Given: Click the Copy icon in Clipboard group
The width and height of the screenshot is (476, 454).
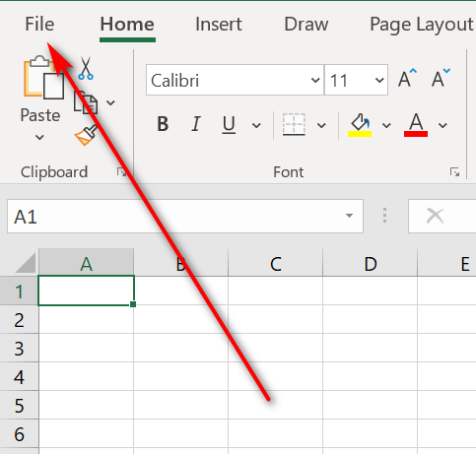Looking at the screenshot, I should [86, 102].
